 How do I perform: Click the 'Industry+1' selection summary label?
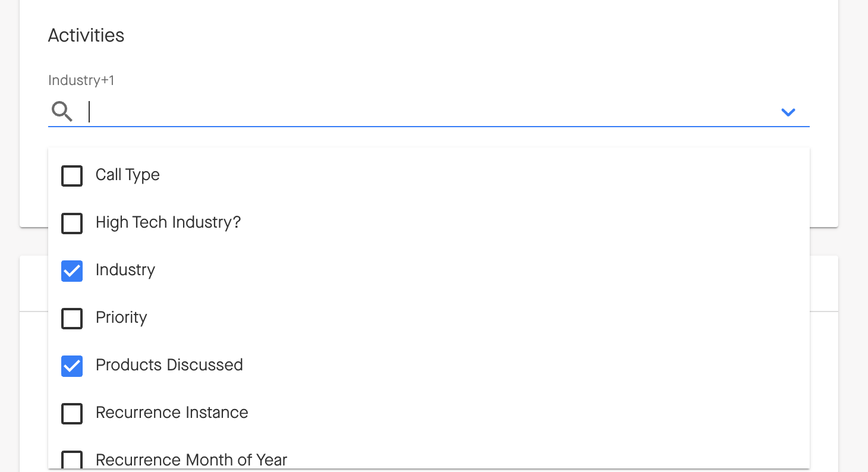click(81, 80)
